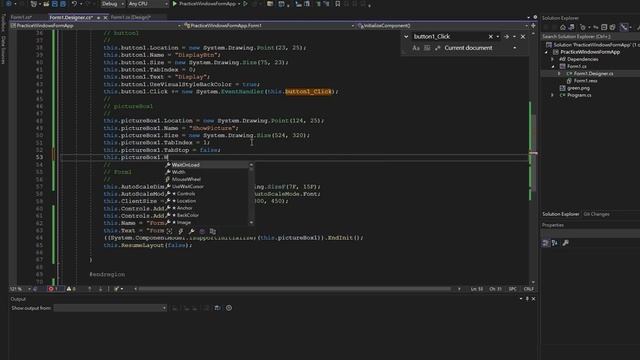Image resolution: width=640 pixels, height=360 pixels.
Task: Click the green Start debugging play icon
Action: point(175,4)
